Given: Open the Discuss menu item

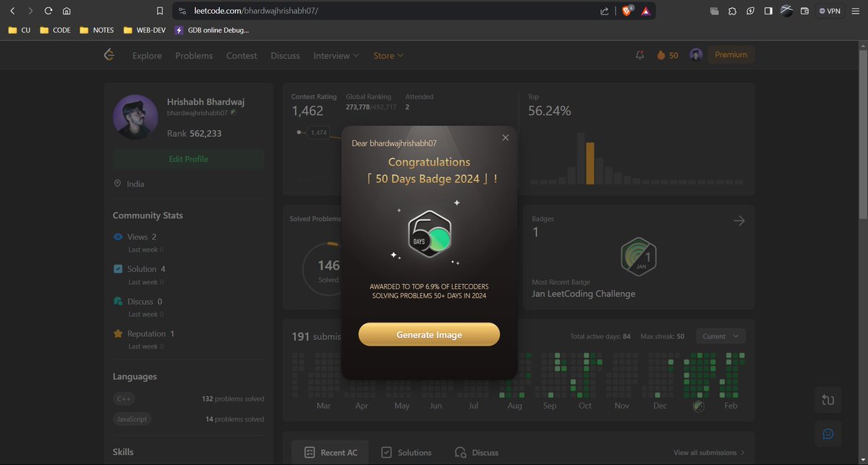Looking at the screenshot, I should click(285, 56).
